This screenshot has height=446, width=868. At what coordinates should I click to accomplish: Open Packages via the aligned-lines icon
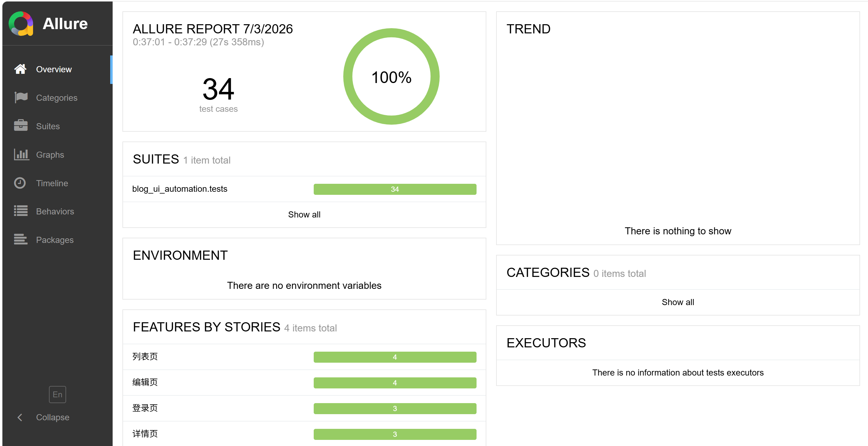(21, 239)
